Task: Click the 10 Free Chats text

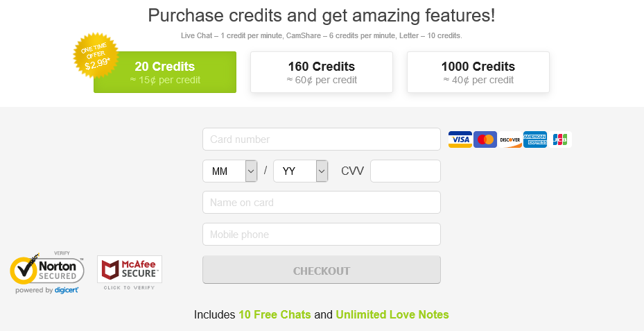Action: coord(275,314)
